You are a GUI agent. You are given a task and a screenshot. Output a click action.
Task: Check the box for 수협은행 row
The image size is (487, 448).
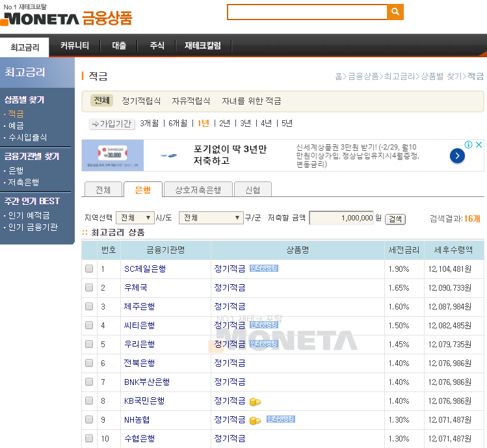tap(89, 438)
